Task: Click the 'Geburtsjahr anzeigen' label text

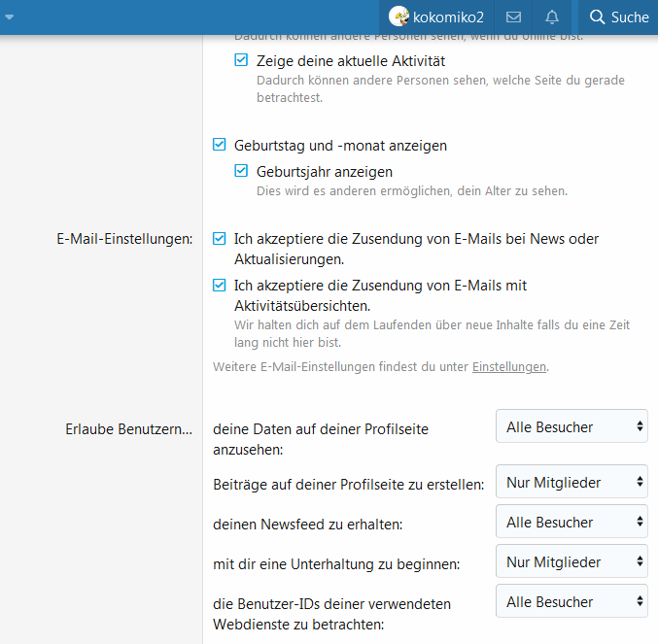Action: click(x=311, y=172)
